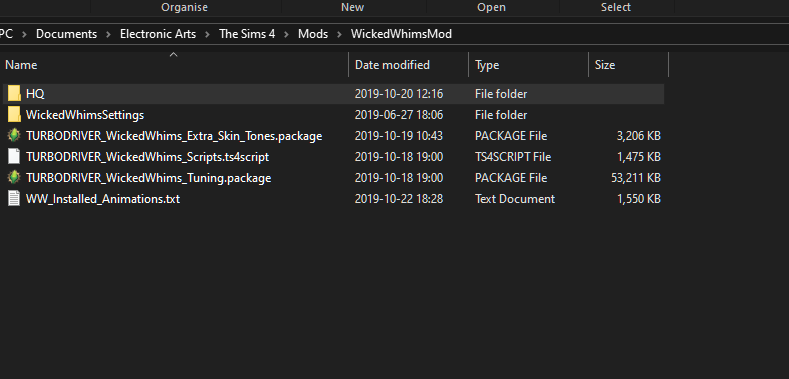The height and width of the screenshot is (379, 789).
Task: Open the chevron after Mods breadcrumb
Action: (x=340, y=34)
